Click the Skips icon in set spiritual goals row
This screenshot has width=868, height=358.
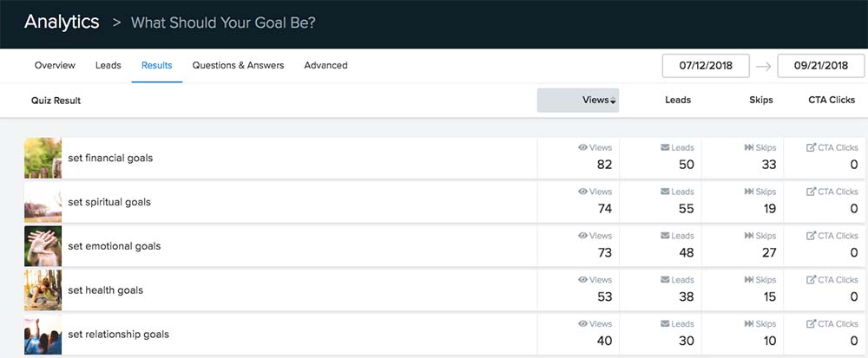pyautogui.click(x=749, y=192)
